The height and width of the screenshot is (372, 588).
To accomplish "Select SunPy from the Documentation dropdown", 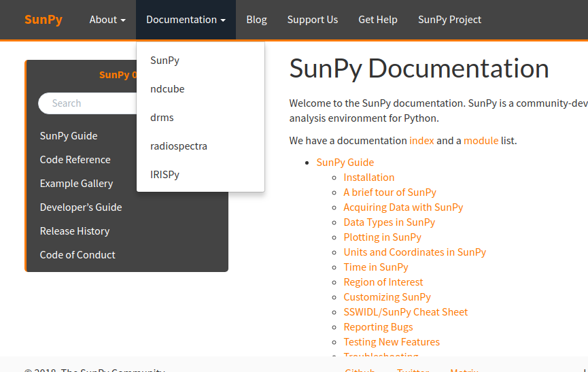I will tap(165, 61).
